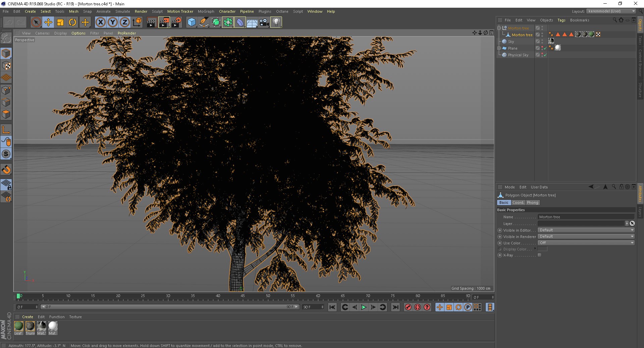Toggle Use Color animation radio
The height and width of the screenshot is (348, 644).
coord(500,243)
